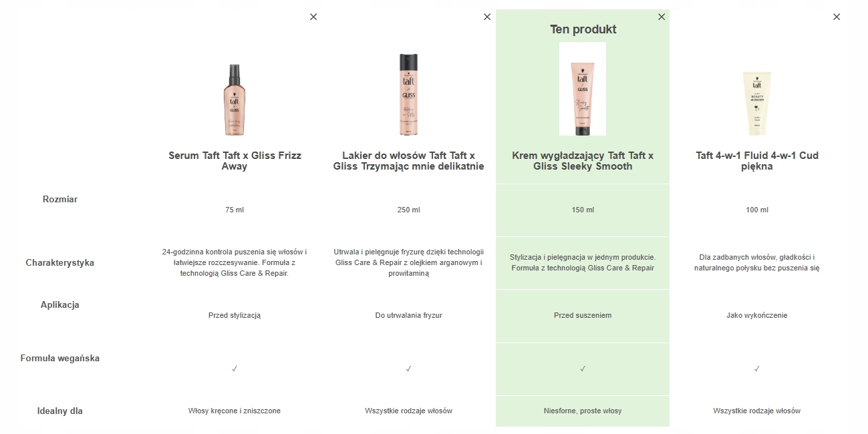Open the Beauty Wunder fluid tube image

pos(757,103)
